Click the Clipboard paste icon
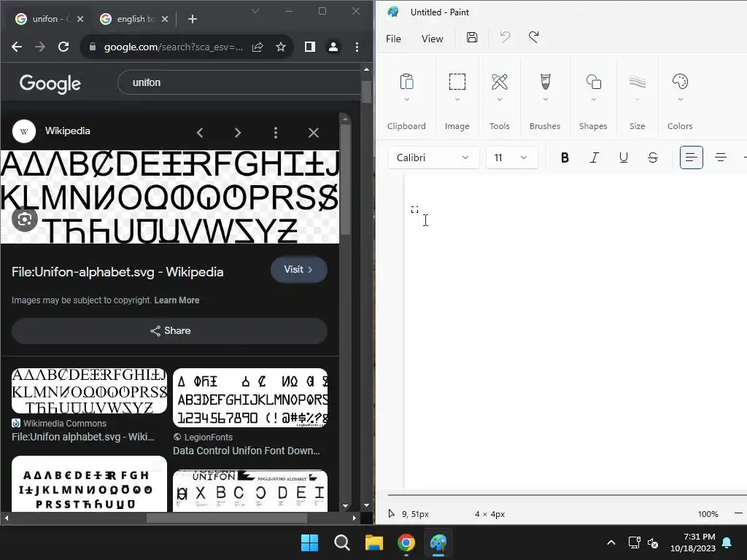Image resolution: width=747 pixels, height=560 pixels. point(406,82)
